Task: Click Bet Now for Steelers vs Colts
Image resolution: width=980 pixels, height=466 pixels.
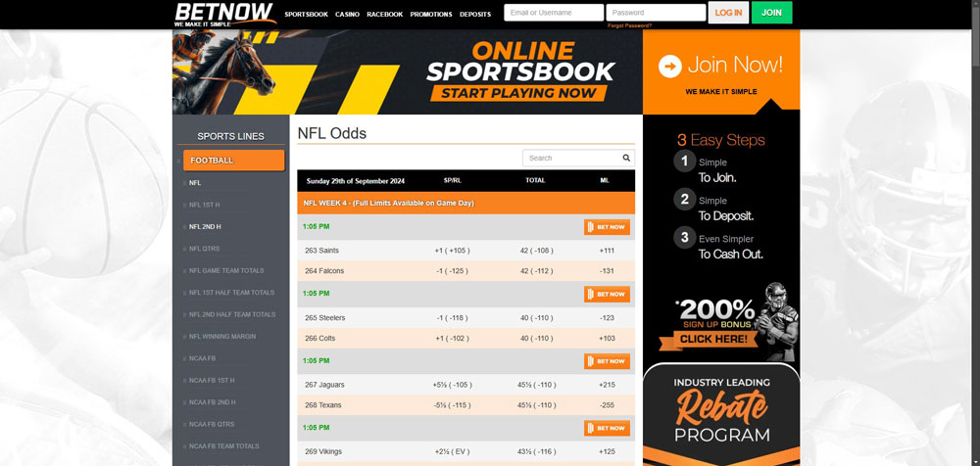Action: (607, 295)
